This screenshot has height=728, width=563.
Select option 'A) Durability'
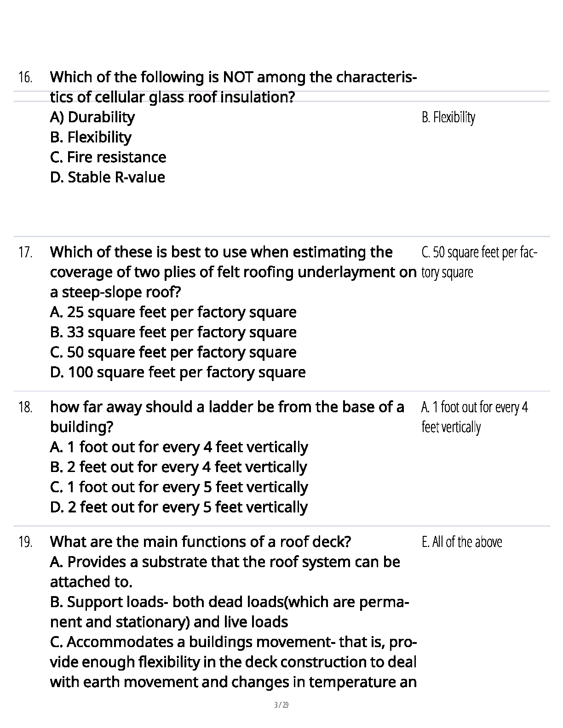pyautogui.click(x=92, y=117)
